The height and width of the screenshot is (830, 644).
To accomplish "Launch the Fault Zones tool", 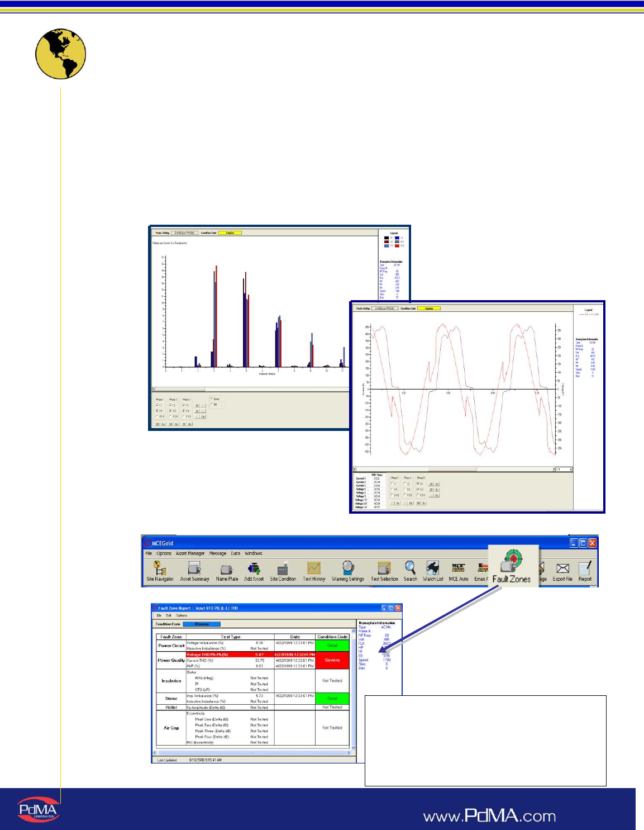I will coord(512,566).
